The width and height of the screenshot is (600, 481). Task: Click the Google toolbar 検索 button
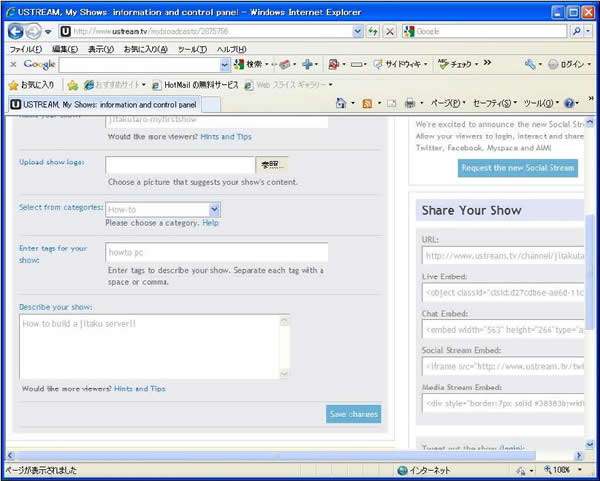pos(248,64)
